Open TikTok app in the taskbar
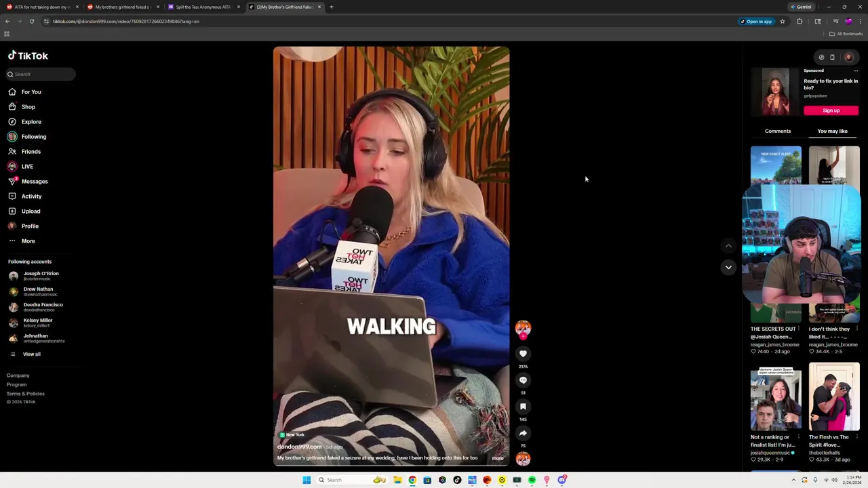Viewport: 868px width, 488px height. 457,480
